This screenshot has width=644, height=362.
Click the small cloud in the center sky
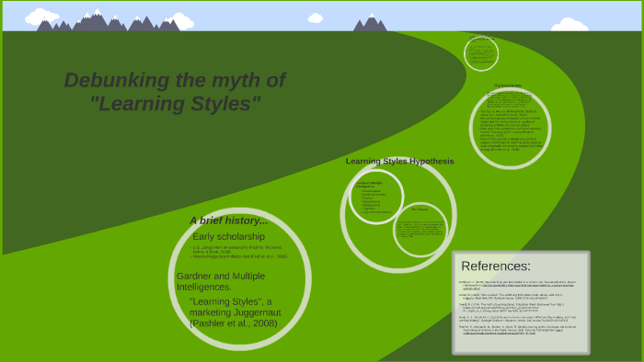coord(315,18)
